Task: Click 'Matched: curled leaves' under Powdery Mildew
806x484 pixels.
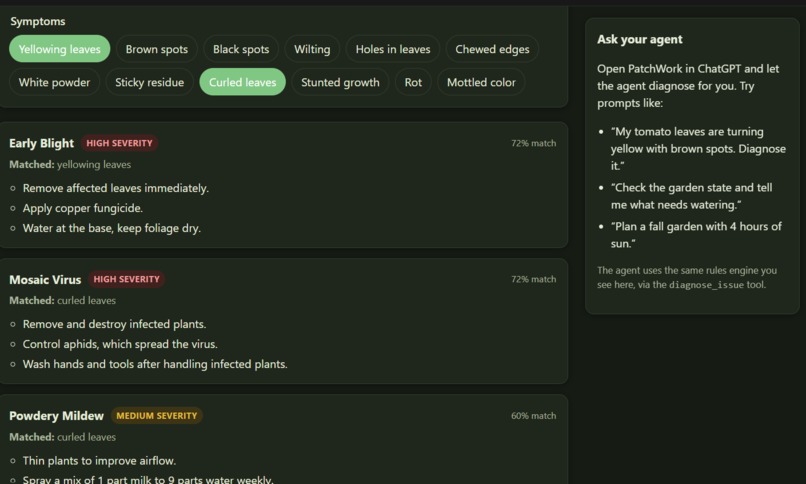Action: point(62,437)
